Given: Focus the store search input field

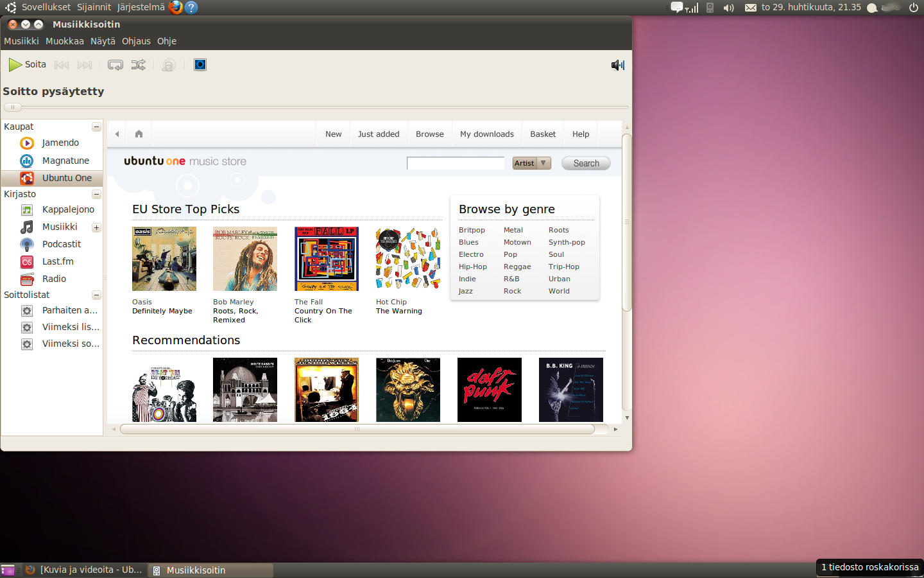Looking at the screenshot, I should click(x=456, y=163).
